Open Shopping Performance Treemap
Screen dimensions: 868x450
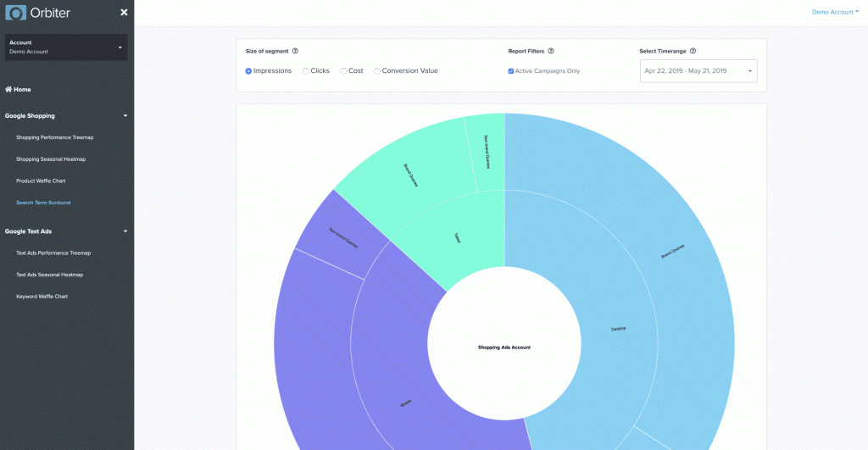coord(55,137)
